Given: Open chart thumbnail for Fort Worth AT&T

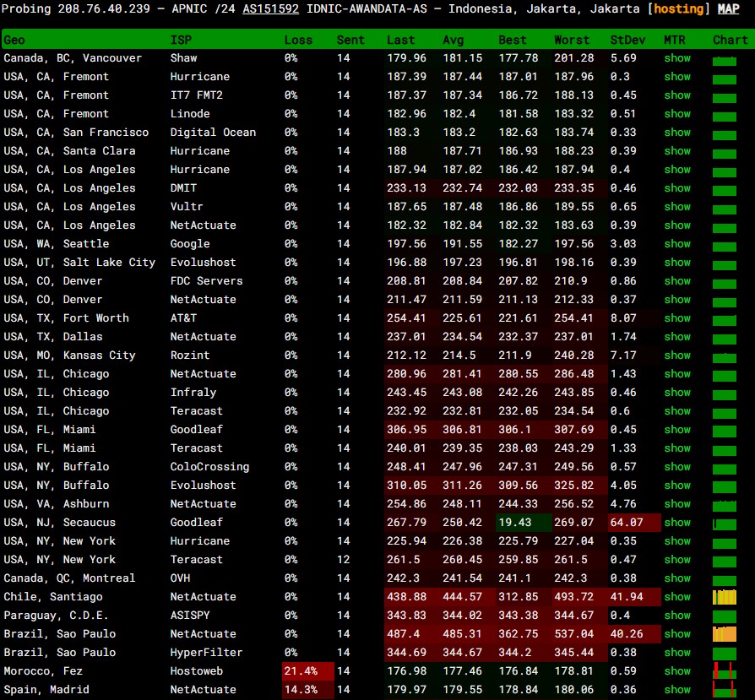Looking at the screenshot, I should (x=725, y=320).
